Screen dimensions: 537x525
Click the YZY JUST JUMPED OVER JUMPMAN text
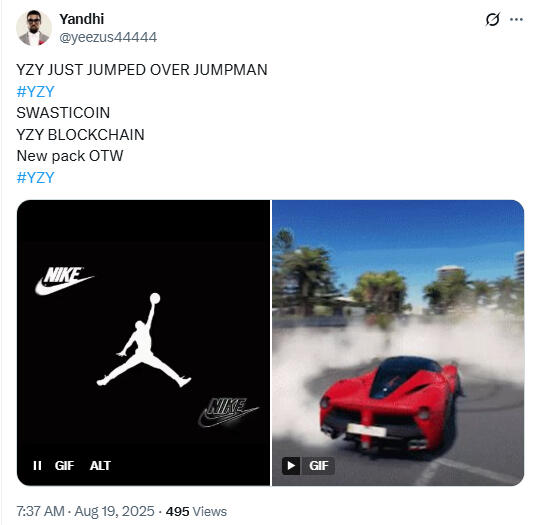click(x=142, y=70)
